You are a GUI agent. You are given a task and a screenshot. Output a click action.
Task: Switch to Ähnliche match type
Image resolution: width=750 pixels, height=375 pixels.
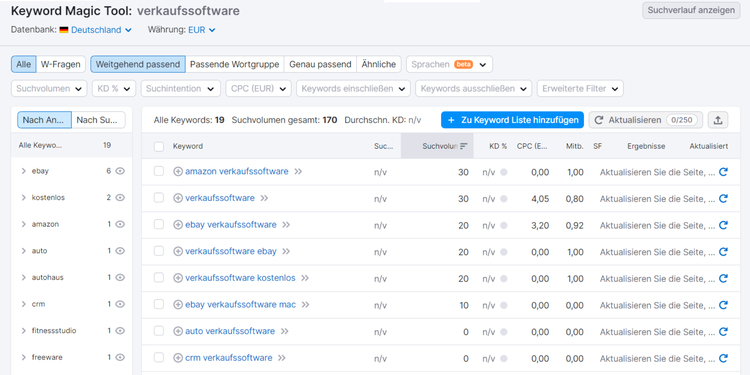click(x=379, y=64)
